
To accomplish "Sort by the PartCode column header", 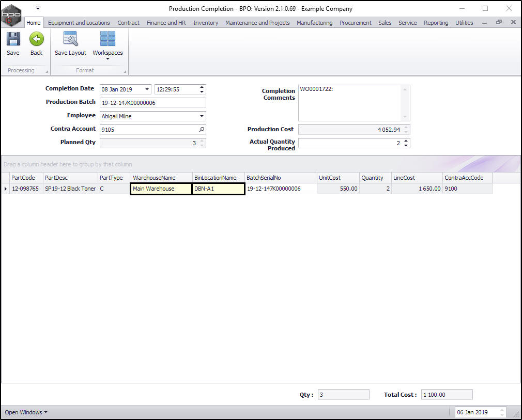I will tap(26, 178).
